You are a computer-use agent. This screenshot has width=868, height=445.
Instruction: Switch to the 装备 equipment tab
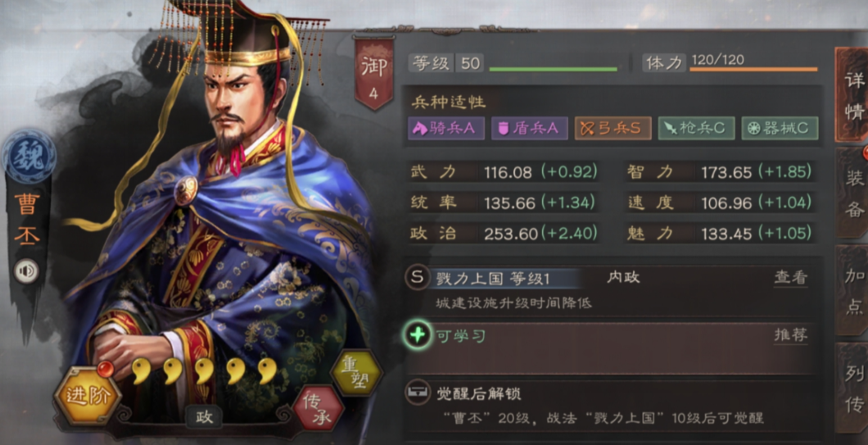(x=853, y=193)
